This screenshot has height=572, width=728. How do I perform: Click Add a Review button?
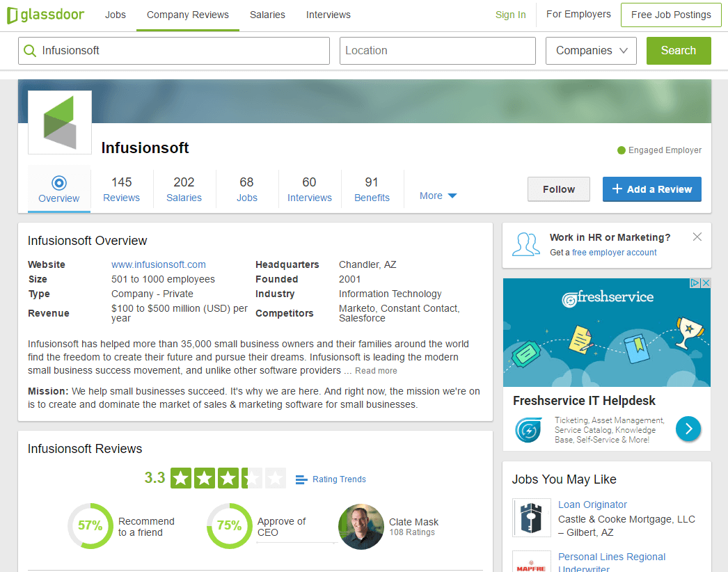point(652,189)
